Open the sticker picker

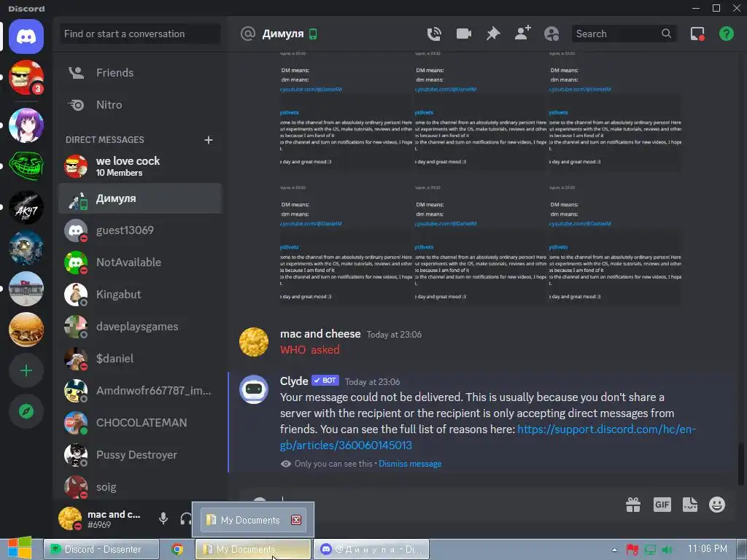click(690, 505)
